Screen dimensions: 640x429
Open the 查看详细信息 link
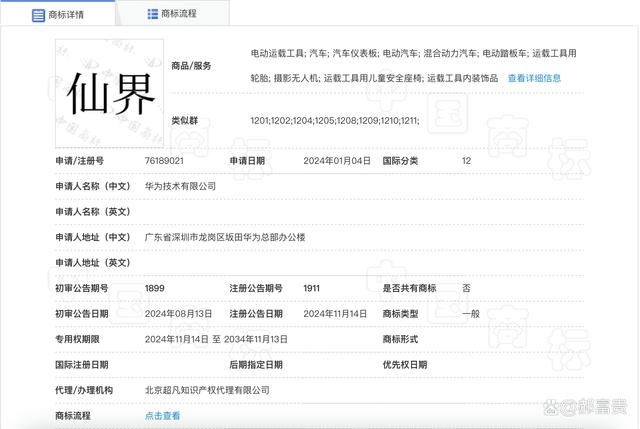tap(534, 78)
